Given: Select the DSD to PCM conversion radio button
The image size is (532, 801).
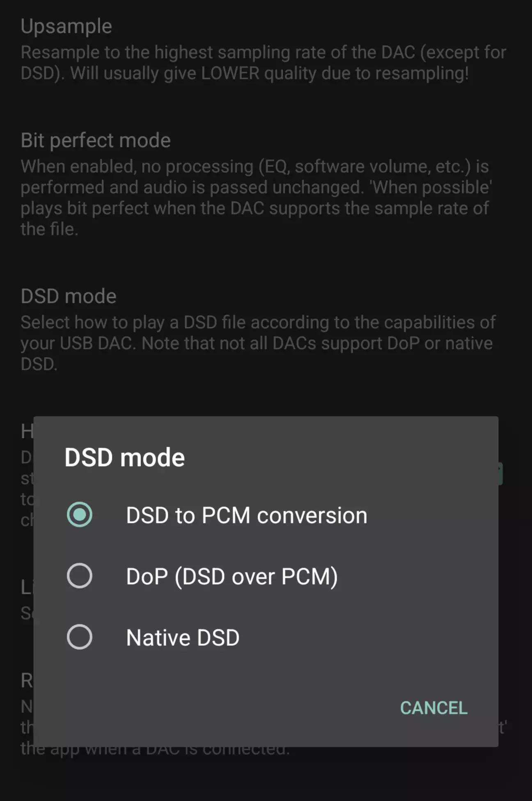Looking at the screenshot, I should coord(79,514).
